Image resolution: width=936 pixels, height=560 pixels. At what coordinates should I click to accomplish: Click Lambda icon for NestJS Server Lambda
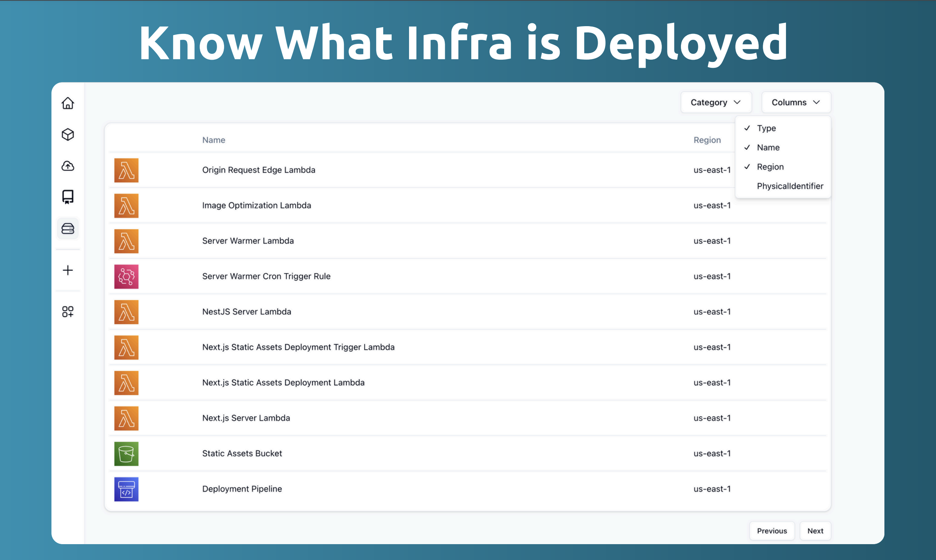[126, 312]
